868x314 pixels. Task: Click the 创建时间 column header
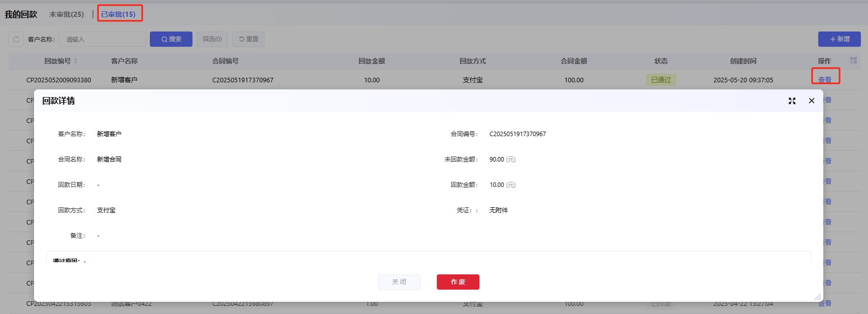(743, 61)
